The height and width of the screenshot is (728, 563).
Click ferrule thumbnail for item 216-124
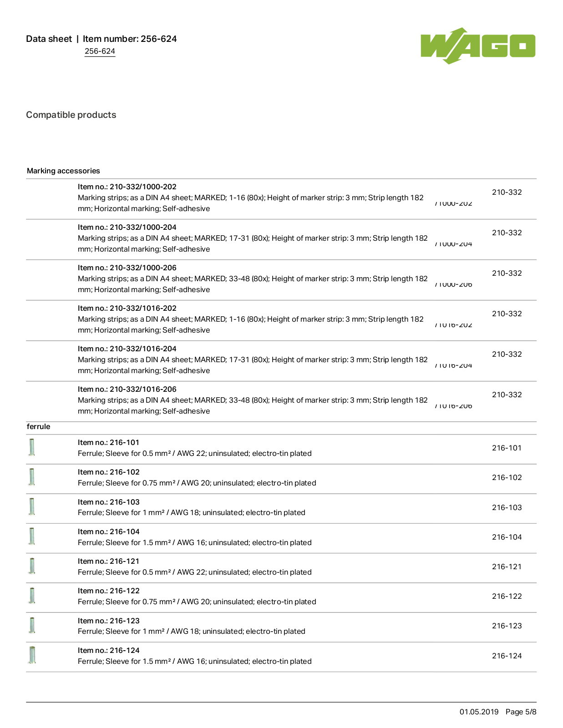point(31,655)
